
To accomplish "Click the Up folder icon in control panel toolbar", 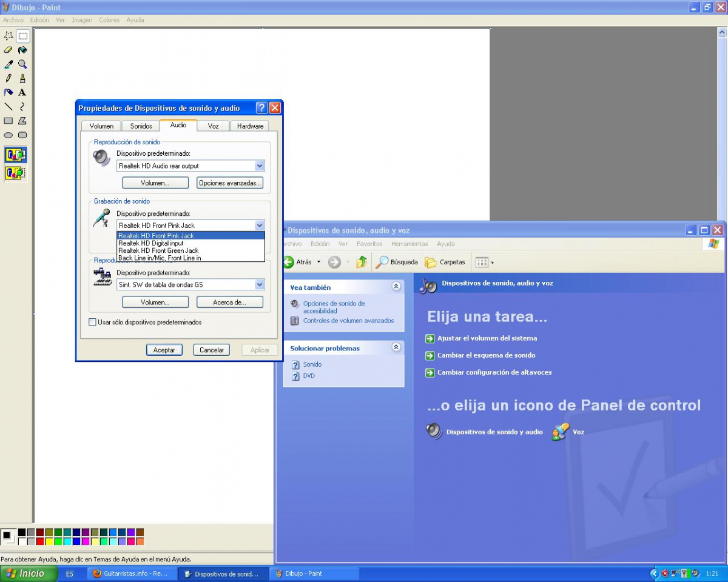I will (362, 262).
